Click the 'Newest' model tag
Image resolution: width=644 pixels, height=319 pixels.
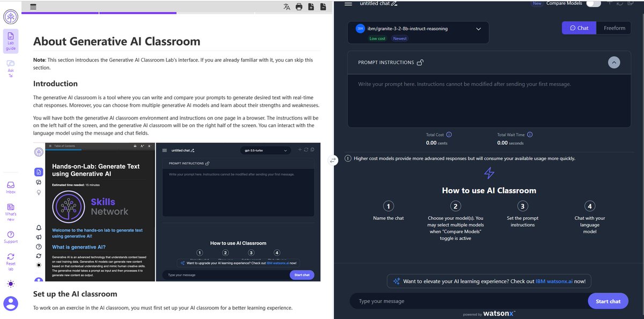[400, 39]
